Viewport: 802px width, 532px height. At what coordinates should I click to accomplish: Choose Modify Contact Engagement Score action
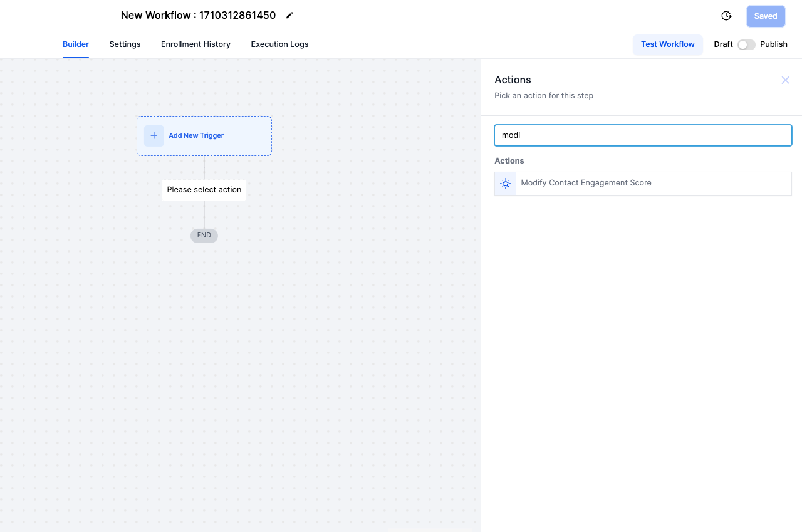643,184
